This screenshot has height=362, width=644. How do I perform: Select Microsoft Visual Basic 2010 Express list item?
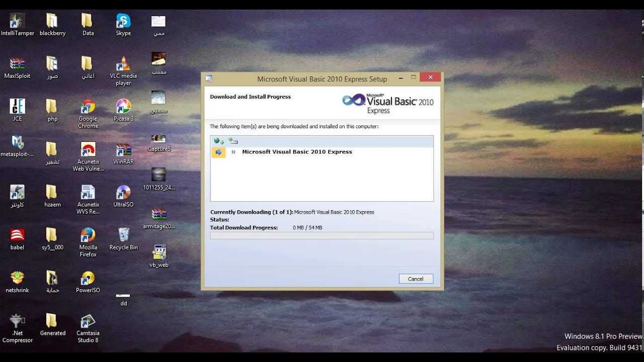point(297,152)
